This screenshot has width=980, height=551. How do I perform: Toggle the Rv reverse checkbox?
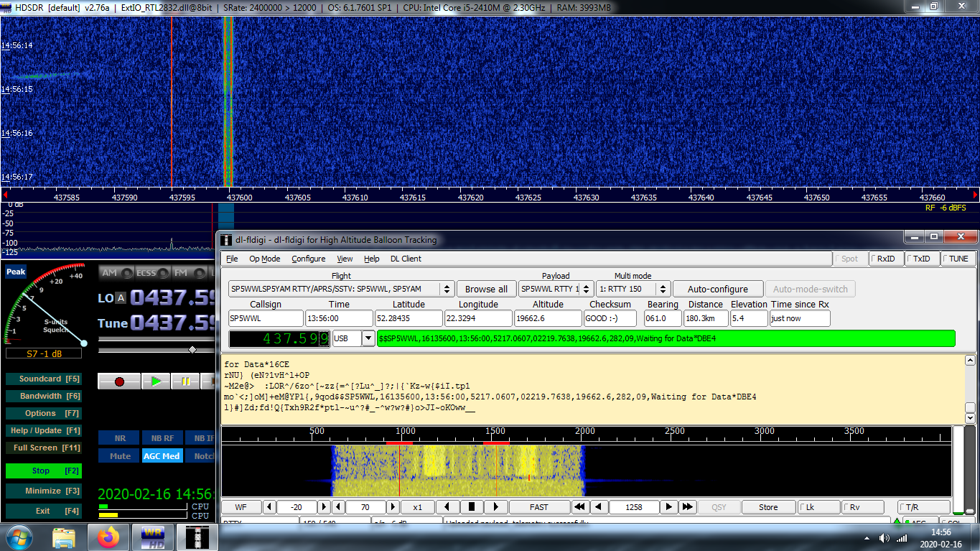pos(862,507)
